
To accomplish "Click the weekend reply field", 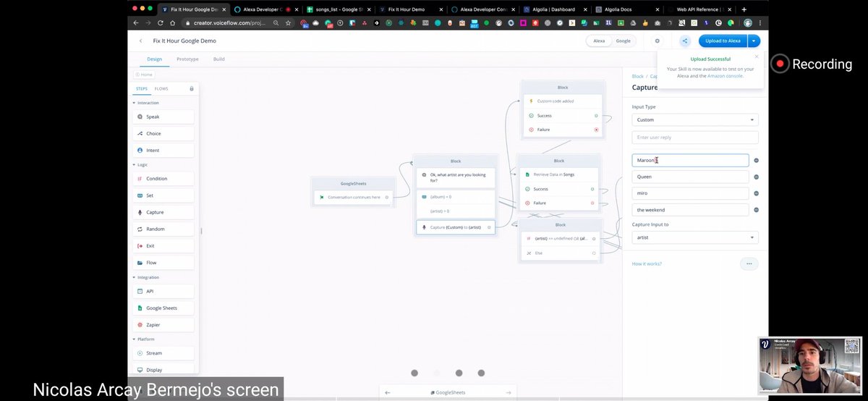I will (690, 210).
